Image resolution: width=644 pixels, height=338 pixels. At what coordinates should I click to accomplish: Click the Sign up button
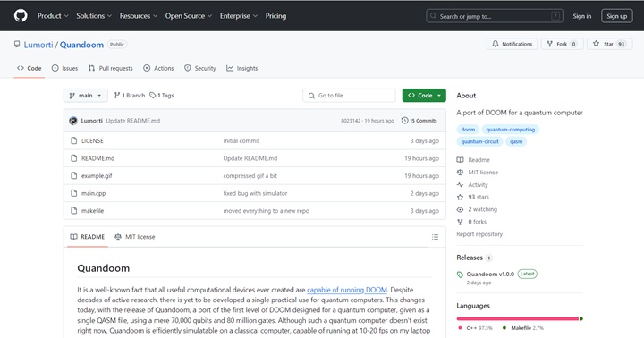[x=617, y=16]
